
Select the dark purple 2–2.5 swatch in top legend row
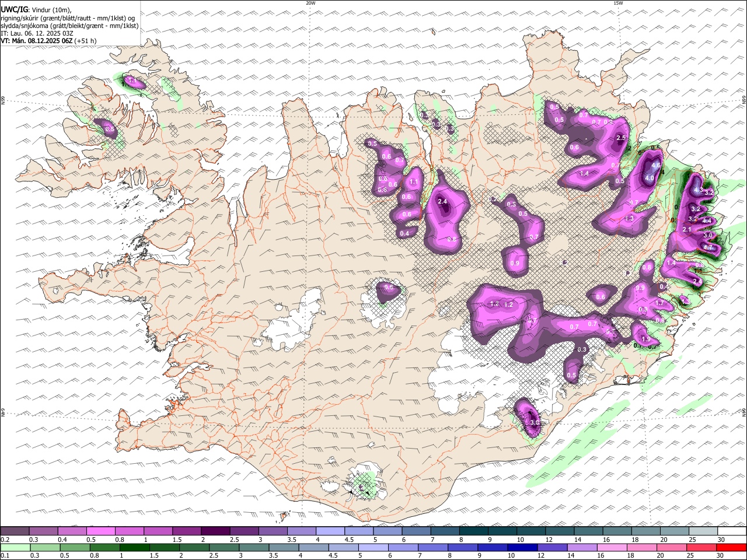click(215, 531)
